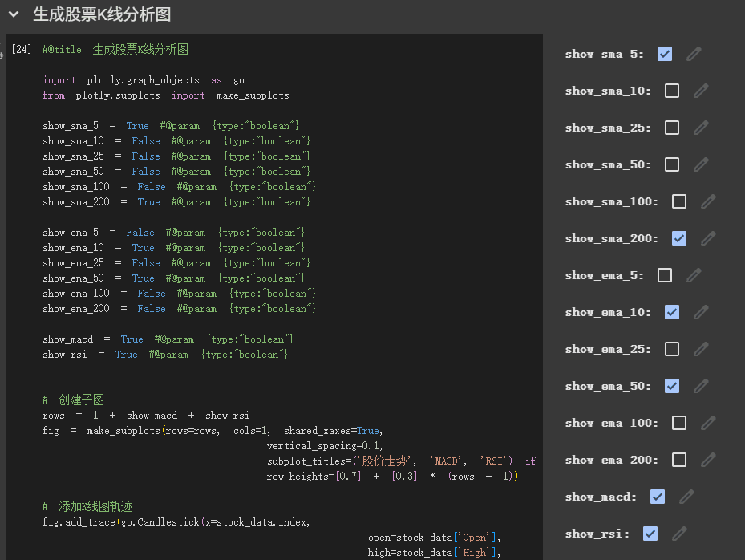
Task: Click edit pencil next to show_sma_10
Action: pos(701,91)
